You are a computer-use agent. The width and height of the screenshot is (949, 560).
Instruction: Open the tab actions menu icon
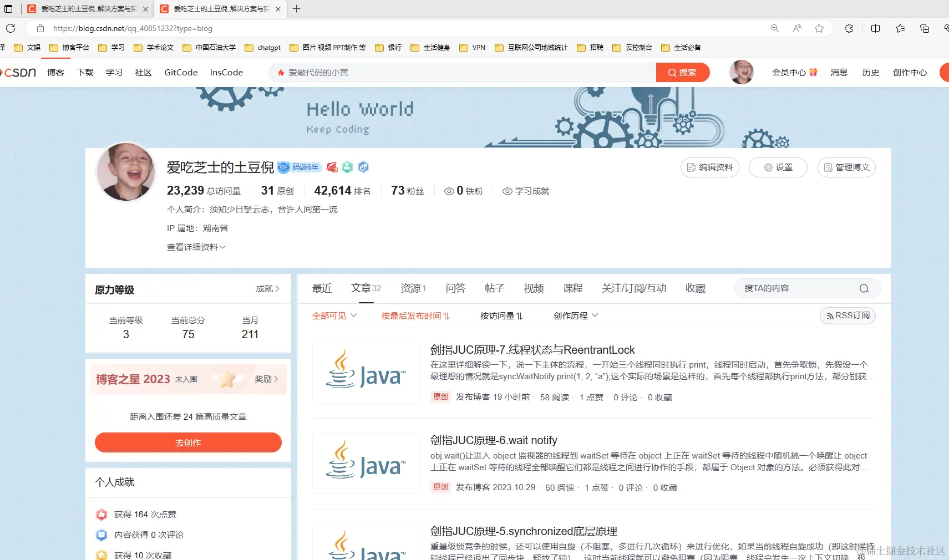[8, 9]
